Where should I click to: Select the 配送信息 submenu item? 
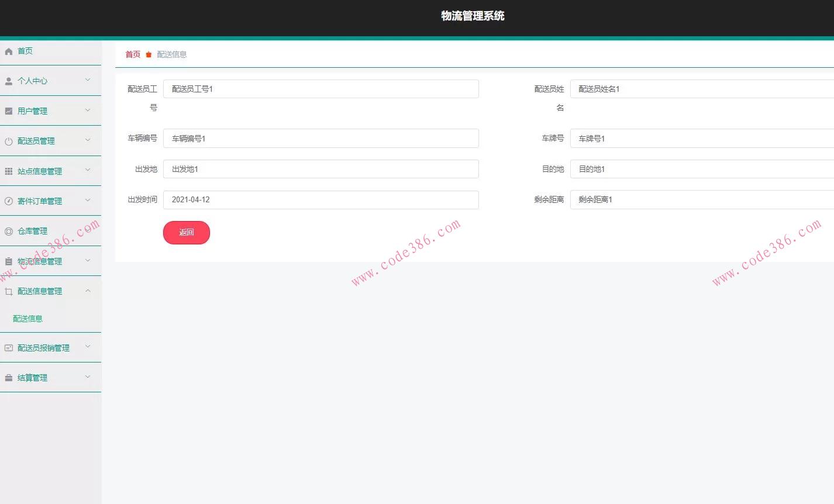tap(27, 319)
